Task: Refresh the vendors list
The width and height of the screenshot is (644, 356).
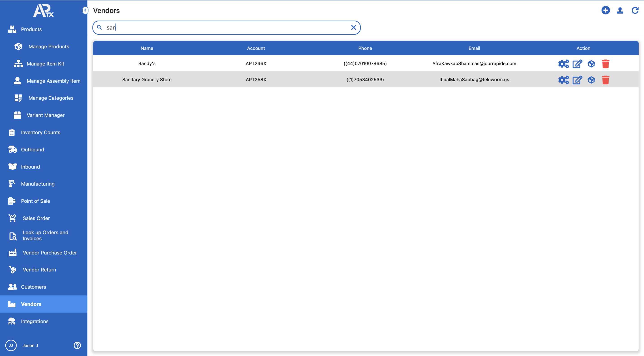Action: tap(635, 10)
